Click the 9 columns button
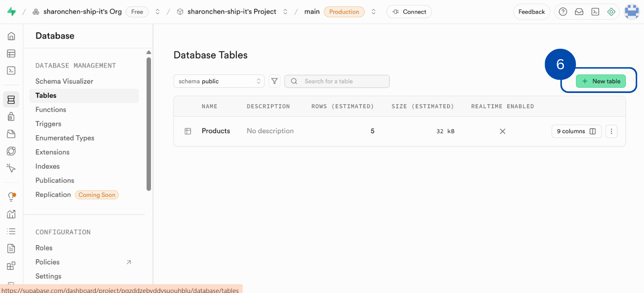Screen dimensions: 644x293 (576, 131)
